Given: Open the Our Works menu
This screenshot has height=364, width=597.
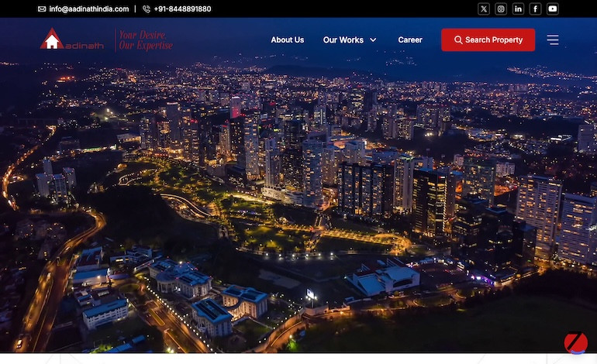Looking at the screenshot, I should tap(343, 39).
